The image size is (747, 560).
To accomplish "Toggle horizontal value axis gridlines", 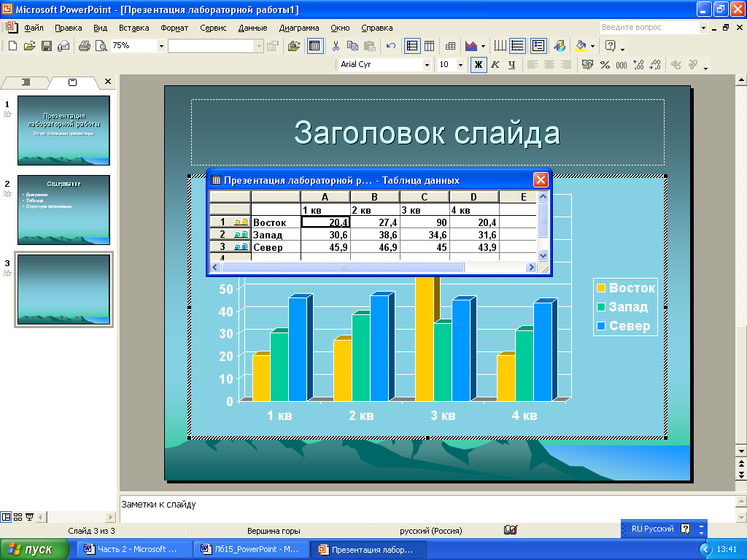I will 517,46.
